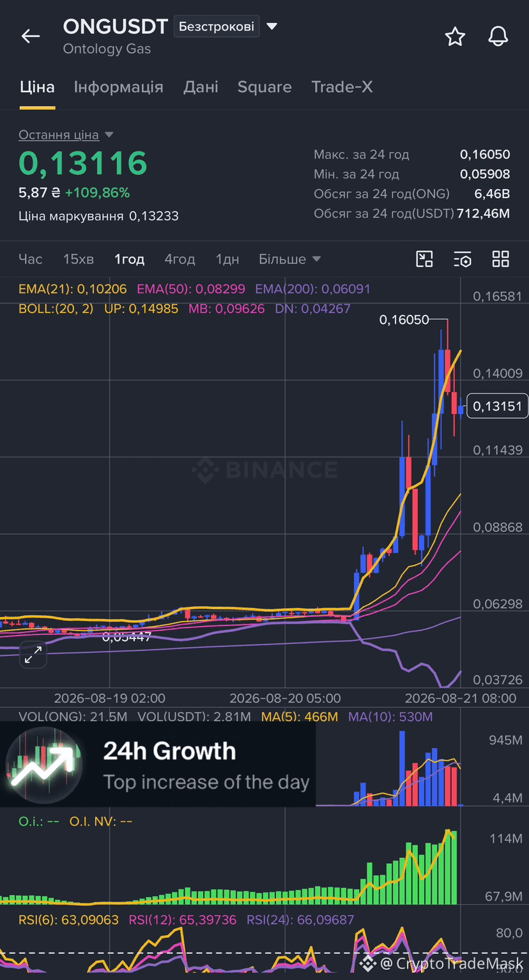Add ONGUSDT to favorites with star
Viewport: 529px width, 980px height.
(455, 37)
